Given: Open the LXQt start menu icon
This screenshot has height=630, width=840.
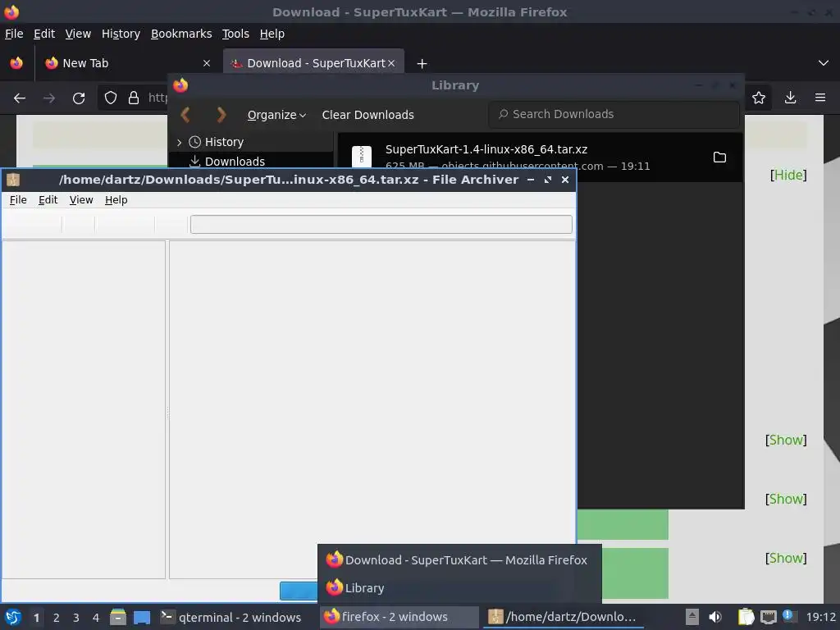Looking at the screenshot, I should tap(13, 617).
